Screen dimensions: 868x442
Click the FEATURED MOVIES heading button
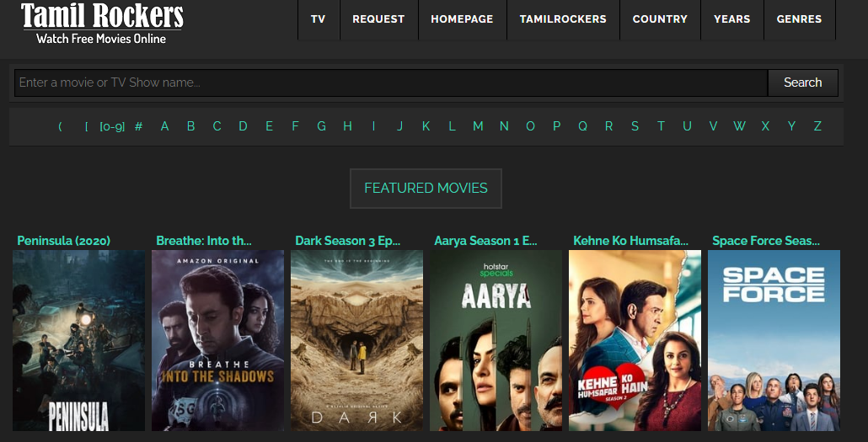tap(426, 189)
